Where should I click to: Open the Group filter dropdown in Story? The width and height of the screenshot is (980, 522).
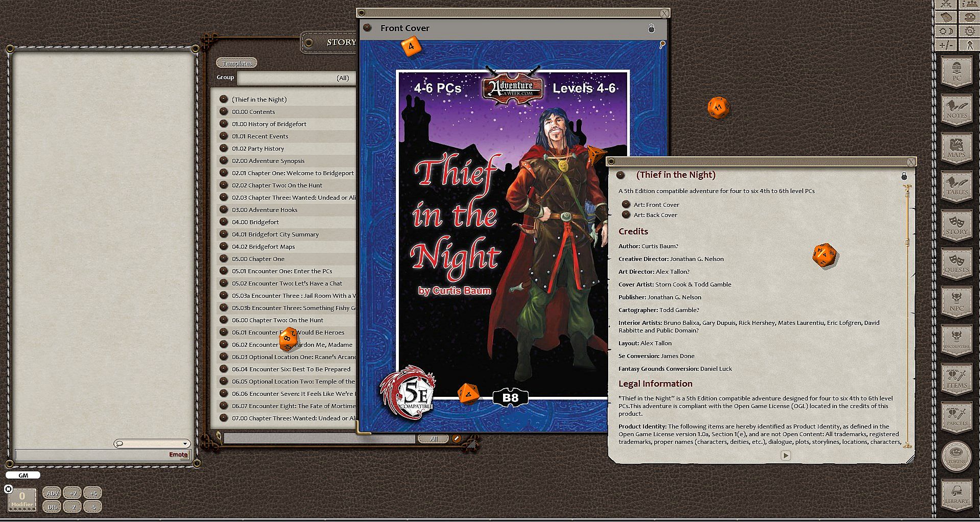coord(296,78)
